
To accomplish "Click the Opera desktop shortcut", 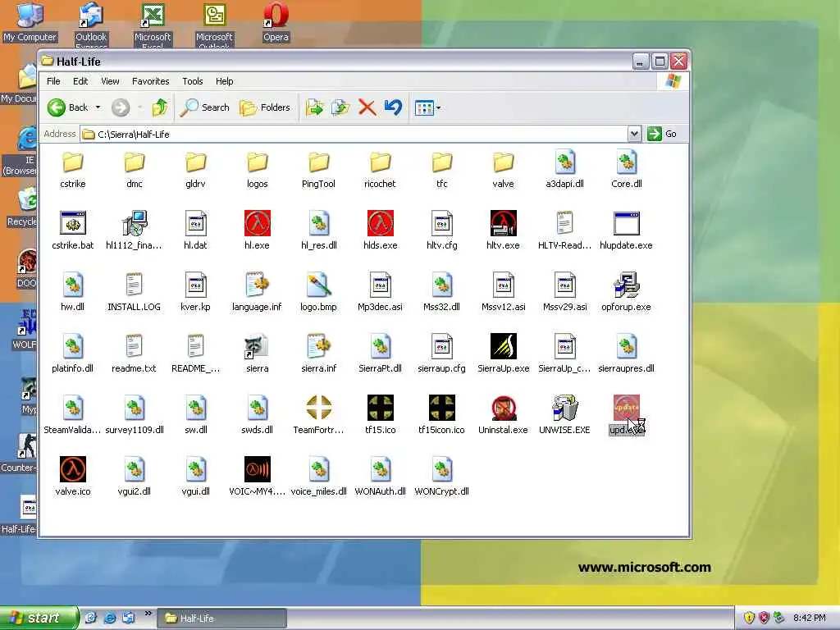I will coord(276,22).
